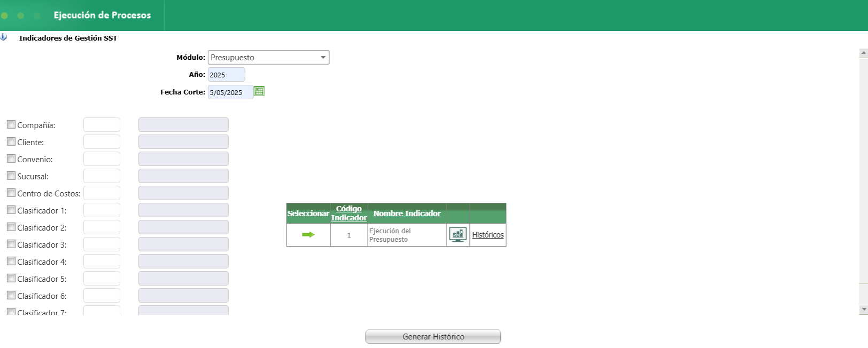This screenshot has width=868, height=348.
Task: Click the Generar Histórico button
Action: tap(433, 337)
